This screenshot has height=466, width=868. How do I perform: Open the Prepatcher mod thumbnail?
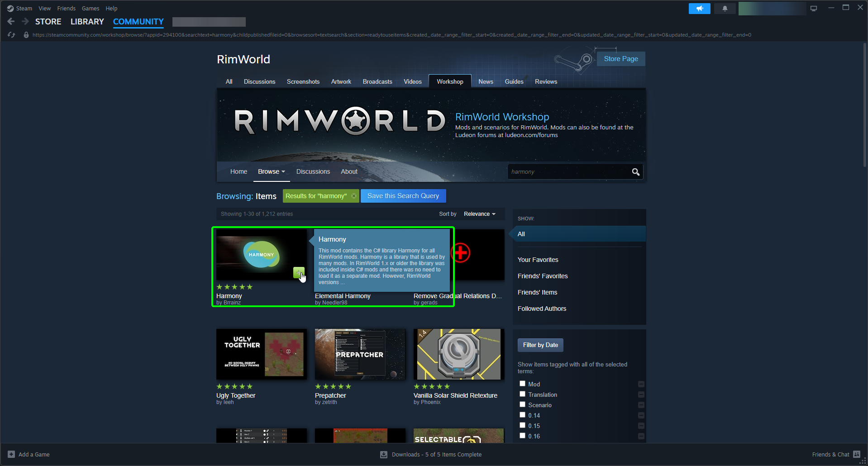[x=360, y=354]
